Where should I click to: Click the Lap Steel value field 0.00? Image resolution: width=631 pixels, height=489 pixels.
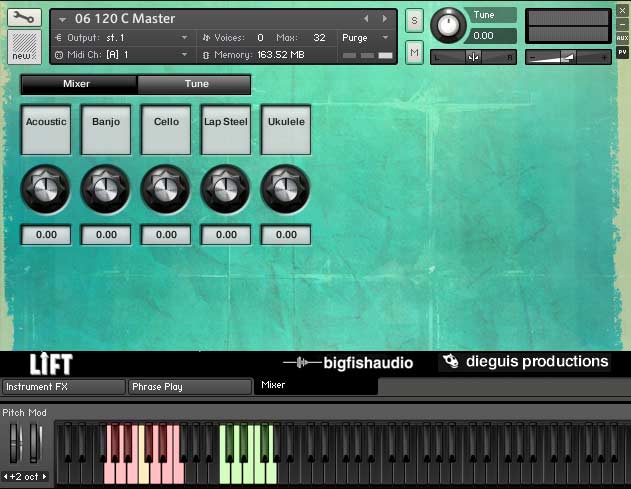(x=226, y=235)
